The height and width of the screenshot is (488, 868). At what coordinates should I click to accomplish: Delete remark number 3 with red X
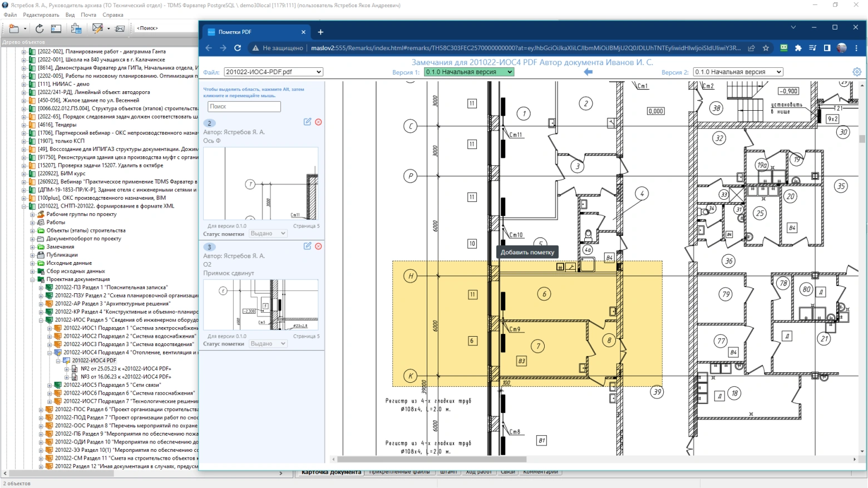[x=318, y=246]
